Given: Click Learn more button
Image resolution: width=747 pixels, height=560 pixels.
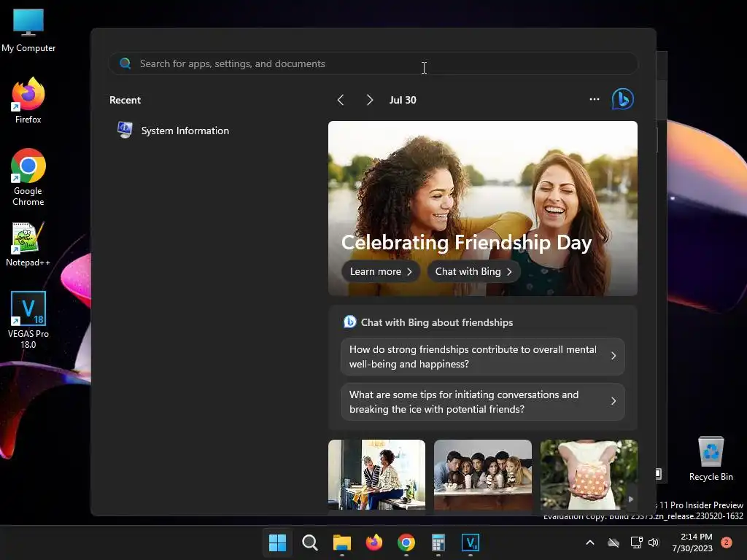Looking at the screenshot, I should point(381,271).
